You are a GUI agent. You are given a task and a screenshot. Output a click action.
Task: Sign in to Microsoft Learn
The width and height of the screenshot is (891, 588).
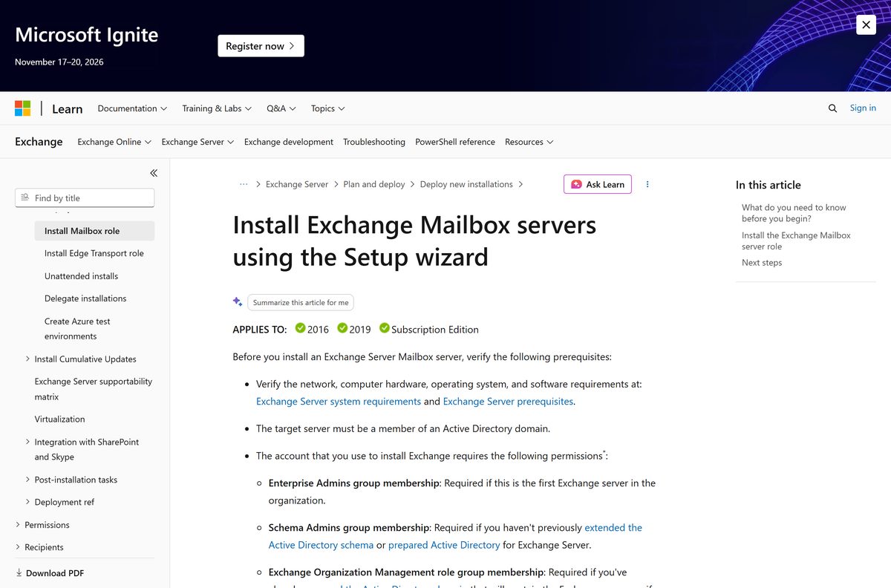tap(863, 108)
